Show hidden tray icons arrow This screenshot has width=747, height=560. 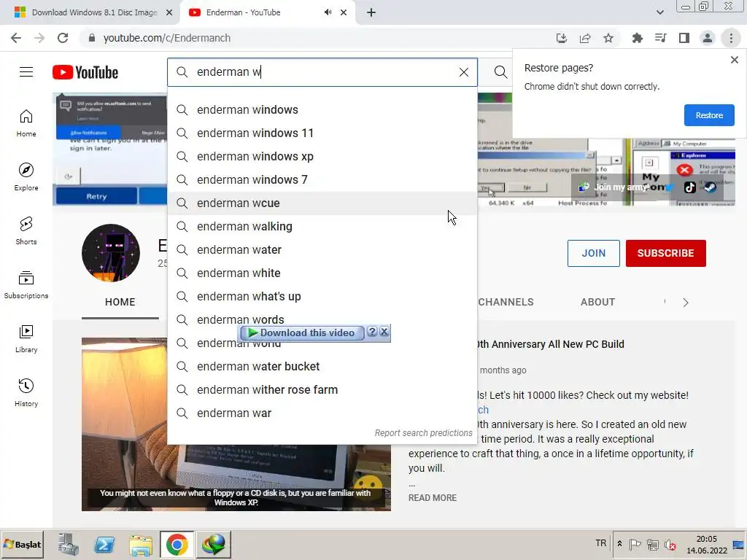point(619,543)
